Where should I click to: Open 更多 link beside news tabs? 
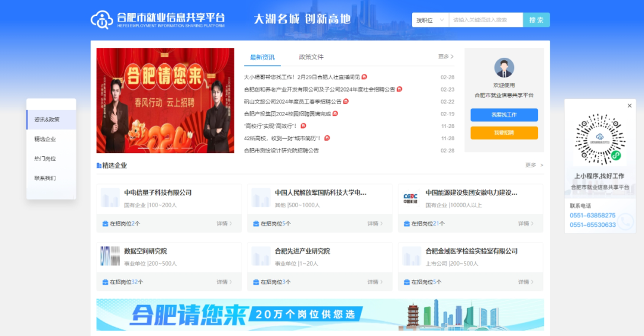point(446,57)
